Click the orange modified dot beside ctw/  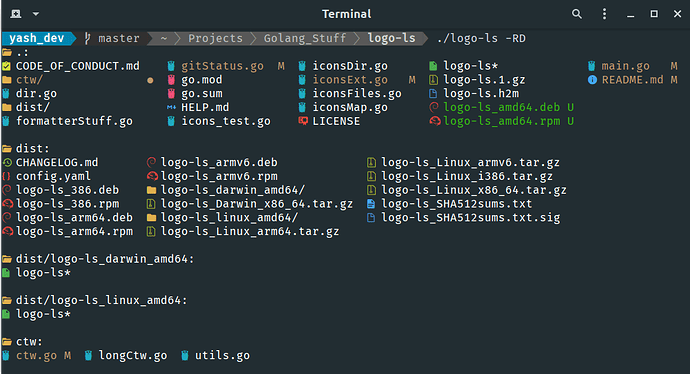[150, 80]
